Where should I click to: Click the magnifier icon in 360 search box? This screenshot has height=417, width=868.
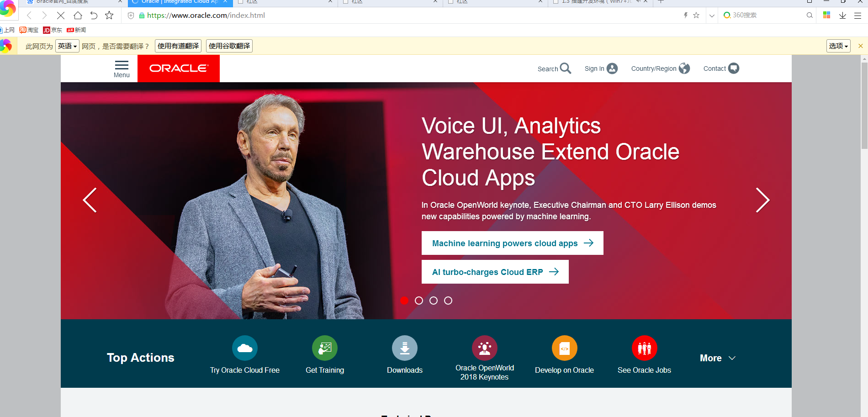pos(810,15)
